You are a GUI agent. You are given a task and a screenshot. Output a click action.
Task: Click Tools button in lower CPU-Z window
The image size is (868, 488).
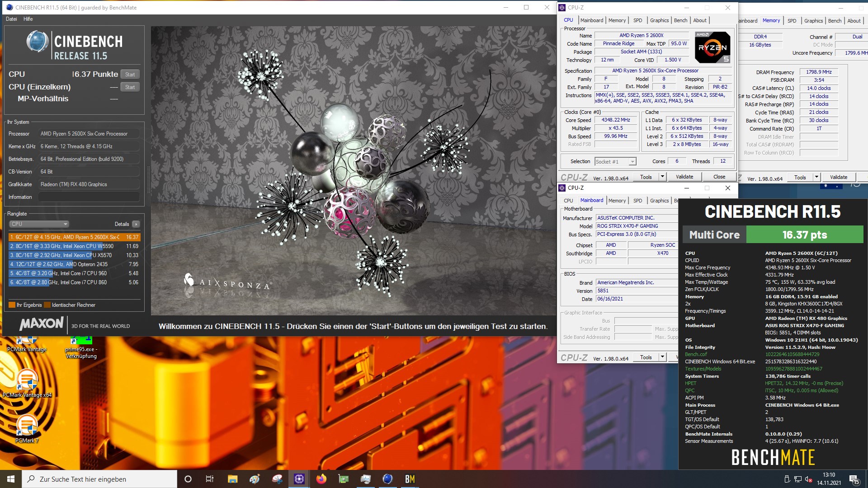point(646,357)
